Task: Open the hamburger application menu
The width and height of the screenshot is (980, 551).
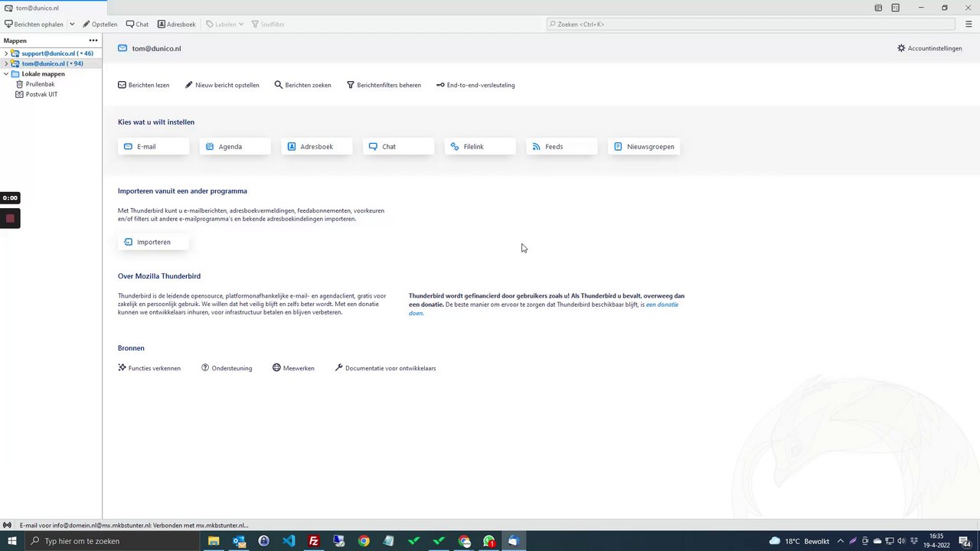Action: 969,24
